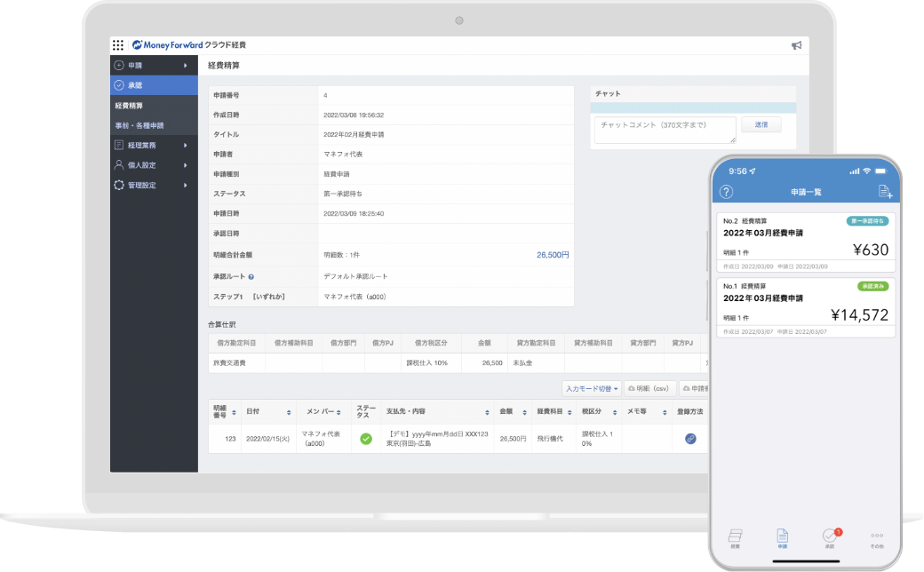Sort by メンバー column arrows
924x572 pixels.
(339, 412)
